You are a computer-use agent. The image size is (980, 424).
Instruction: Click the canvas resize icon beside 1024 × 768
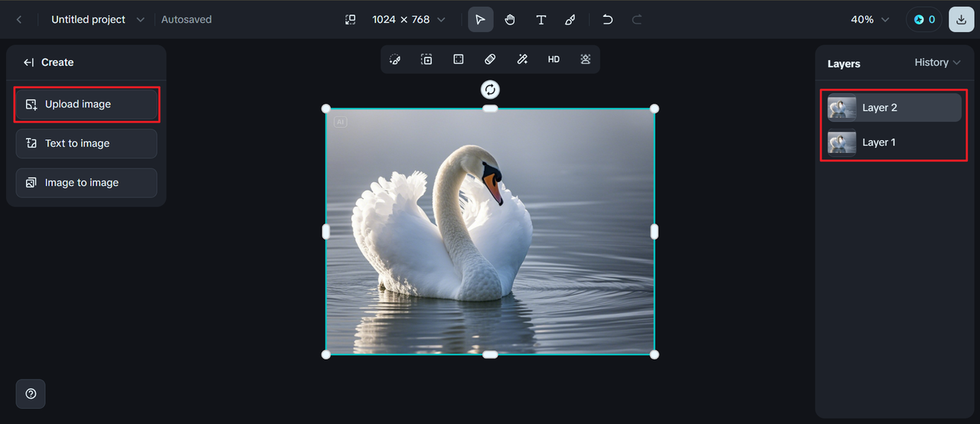(x=350, y=20)
